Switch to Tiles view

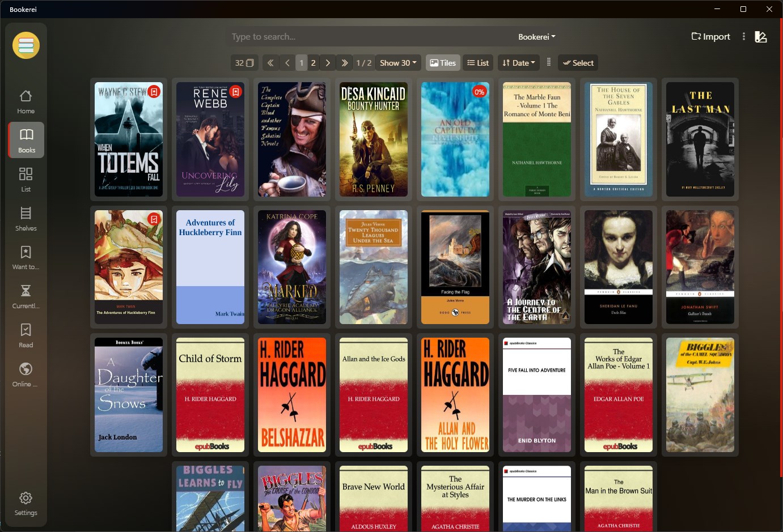point(443,63)
